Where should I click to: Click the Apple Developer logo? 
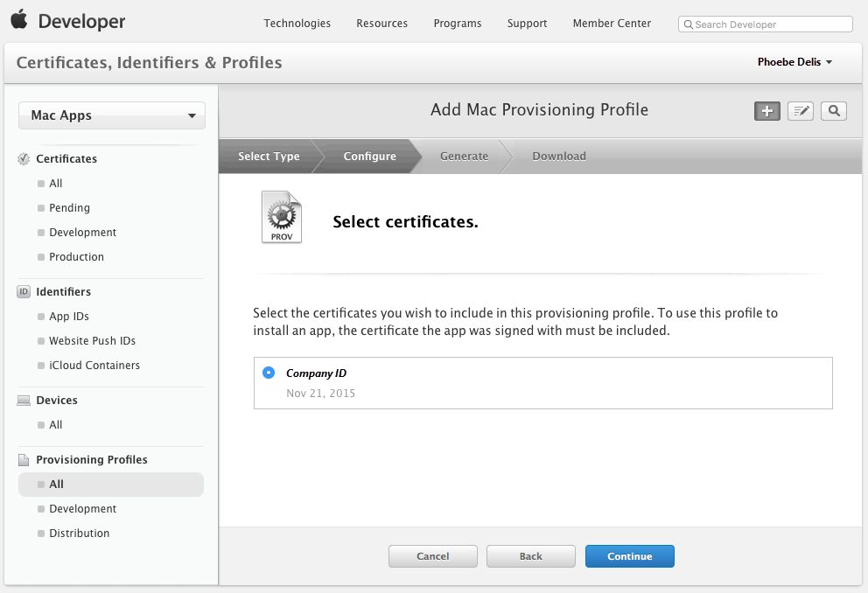coord(66,19)
